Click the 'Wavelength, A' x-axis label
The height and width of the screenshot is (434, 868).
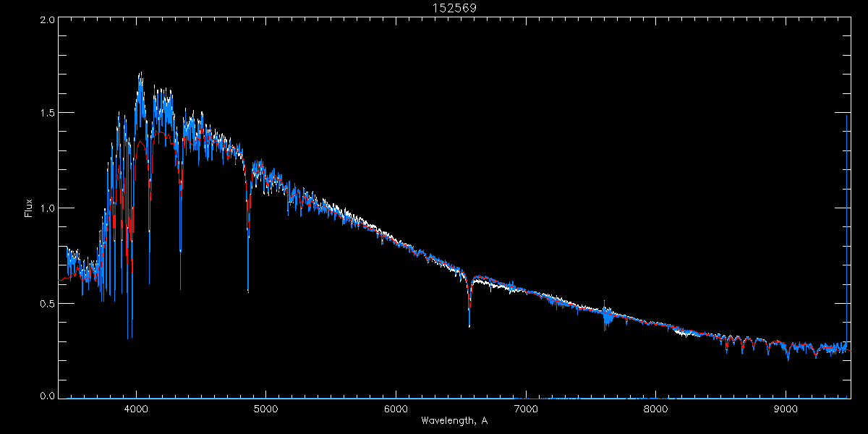click(x=454, y=421)
